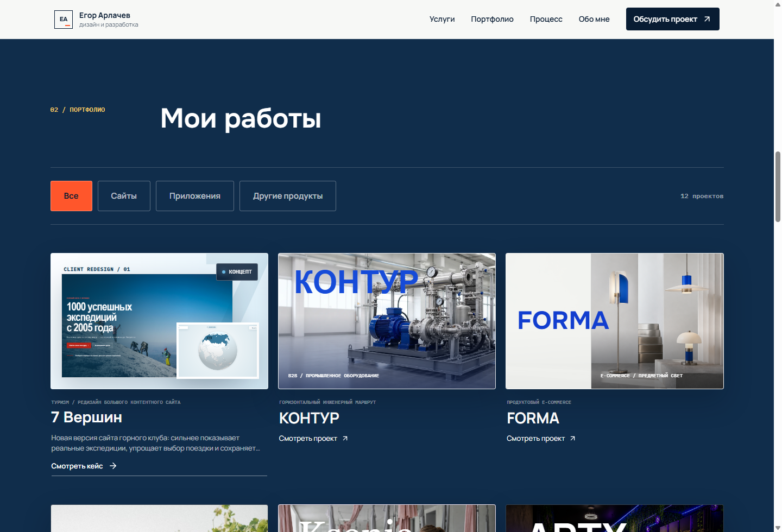
Task: Click the 7 Вершин project title
Action: pyautogui.click(x=86, y=417)
